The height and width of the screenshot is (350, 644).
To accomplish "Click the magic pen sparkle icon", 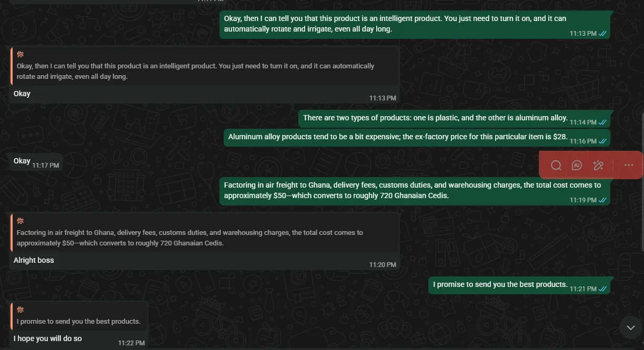I will (x=598, y=166).
